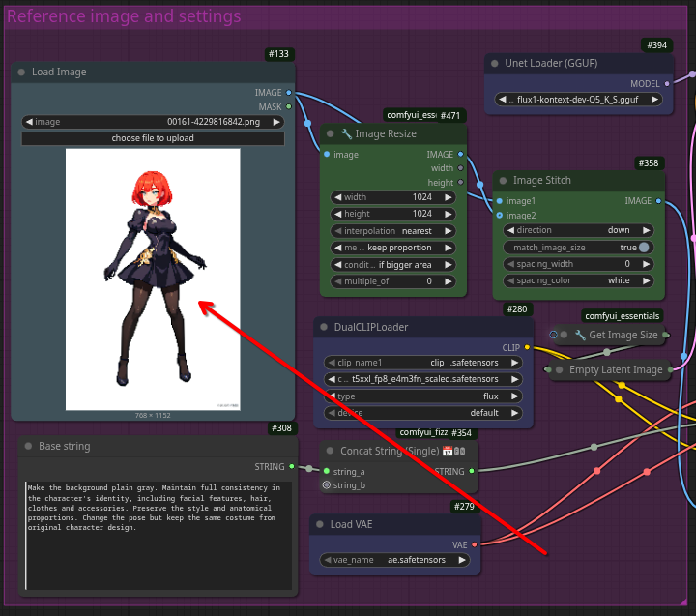The image size is (696, 616).
Task: Expand the Get Image Size node dot
Action: [564, 335]
